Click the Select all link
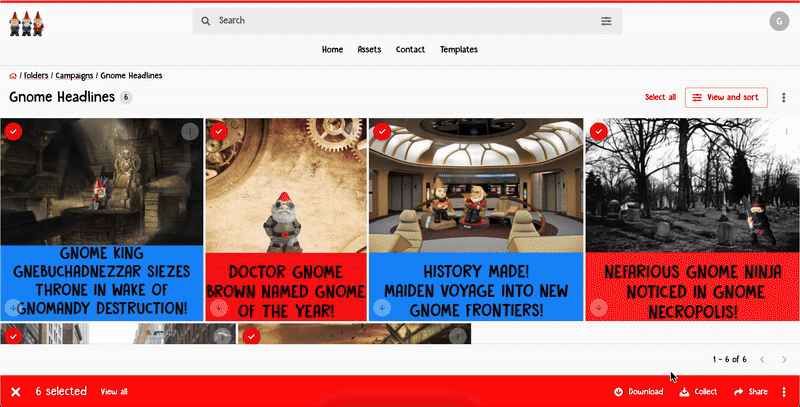This screenshot has width=800, height=407. point(660,97)
